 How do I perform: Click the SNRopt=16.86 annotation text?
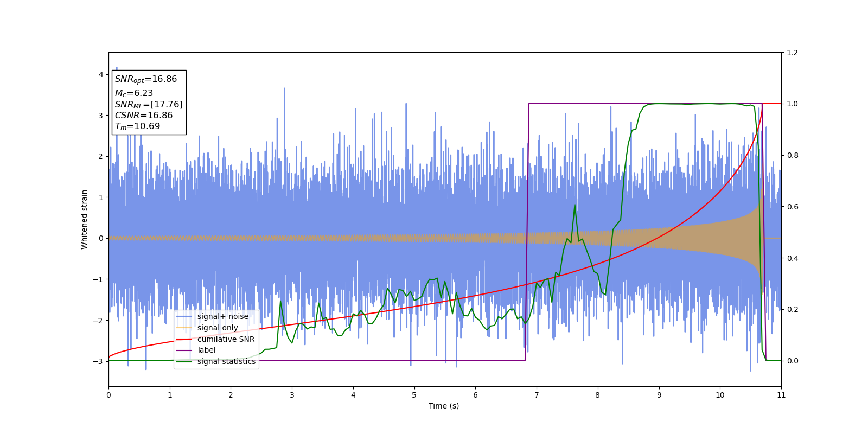coord(146,79)
